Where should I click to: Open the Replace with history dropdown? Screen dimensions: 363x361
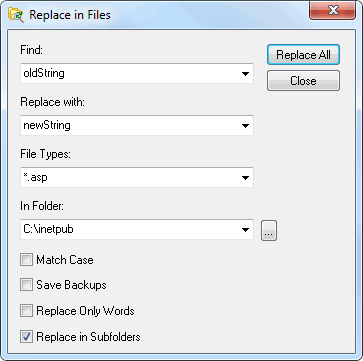(x=245, y=126)
